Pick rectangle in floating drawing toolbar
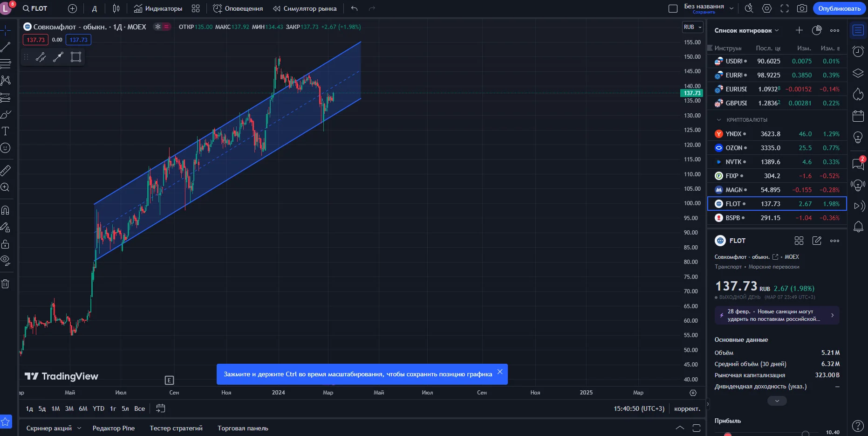This screenshot has width=868, height=436. pos(76,57)
